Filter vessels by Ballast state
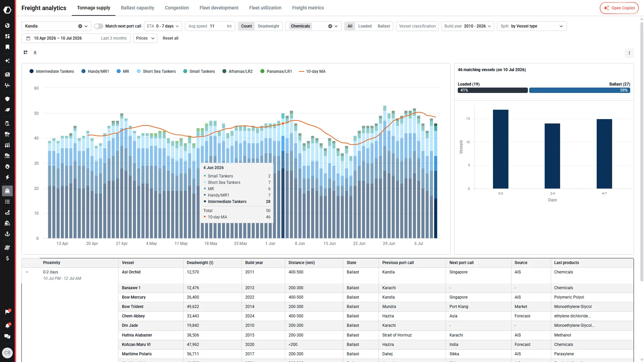Screen dimensions: 644x362 coord(384,26)
